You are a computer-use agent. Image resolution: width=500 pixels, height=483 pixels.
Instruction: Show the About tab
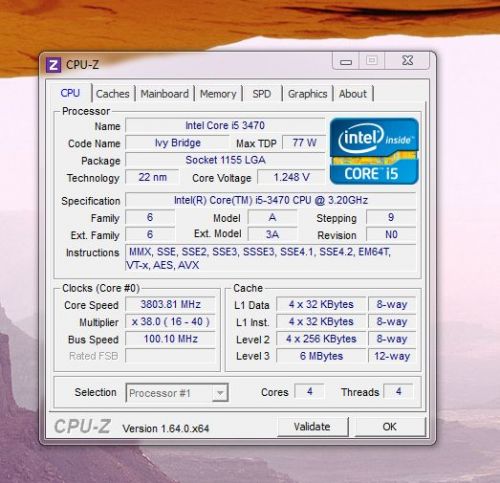[x=353, y=94]
